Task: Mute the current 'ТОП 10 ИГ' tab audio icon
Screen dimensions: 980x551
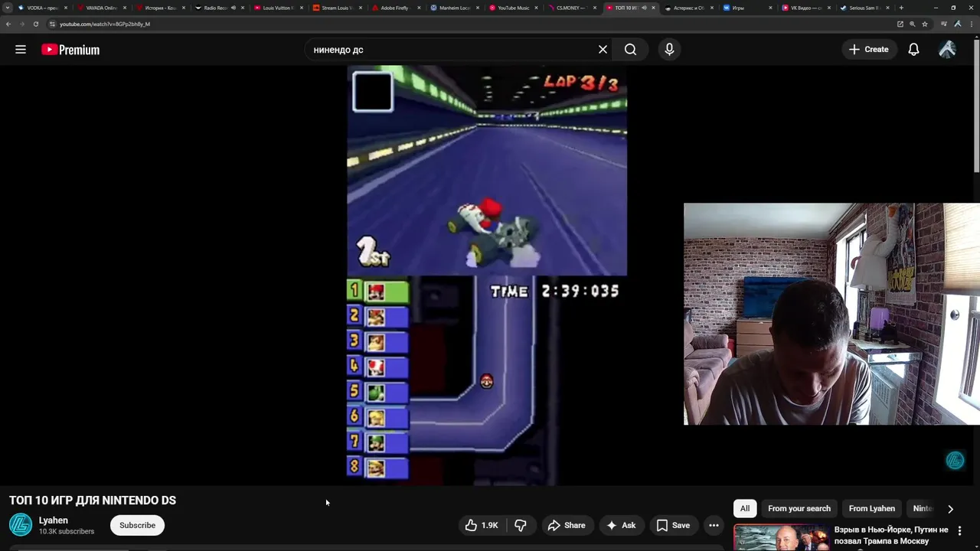Action: click(644, 8)
